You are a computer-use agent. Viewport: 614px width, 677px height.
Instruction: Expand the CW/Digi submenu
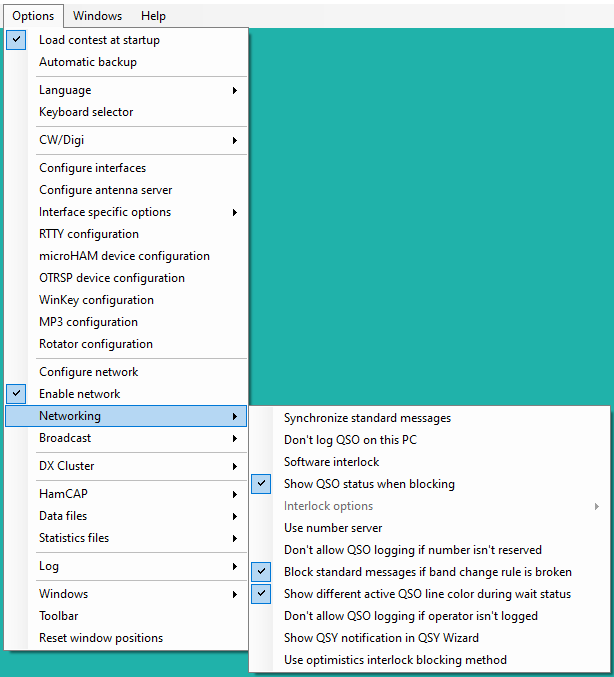coord(126,140)
